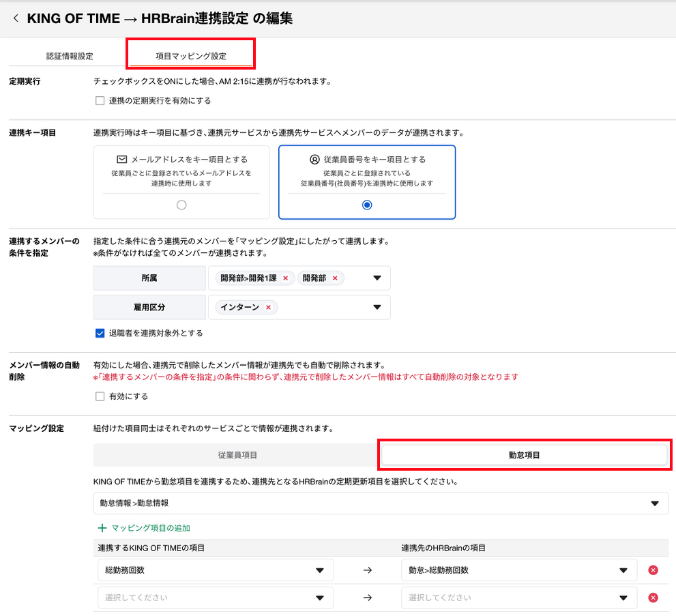Select the email address key radio button
The width and height of the screenshot is (676, 616).
[181, 205]
